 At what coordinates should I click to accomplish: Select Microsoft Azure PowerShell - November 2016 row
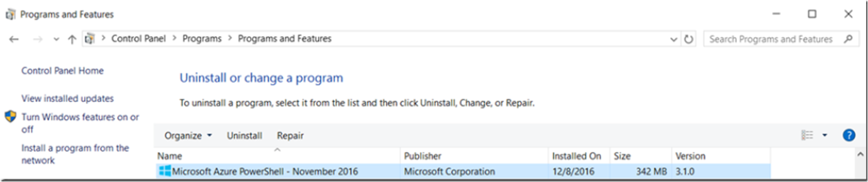463,171
